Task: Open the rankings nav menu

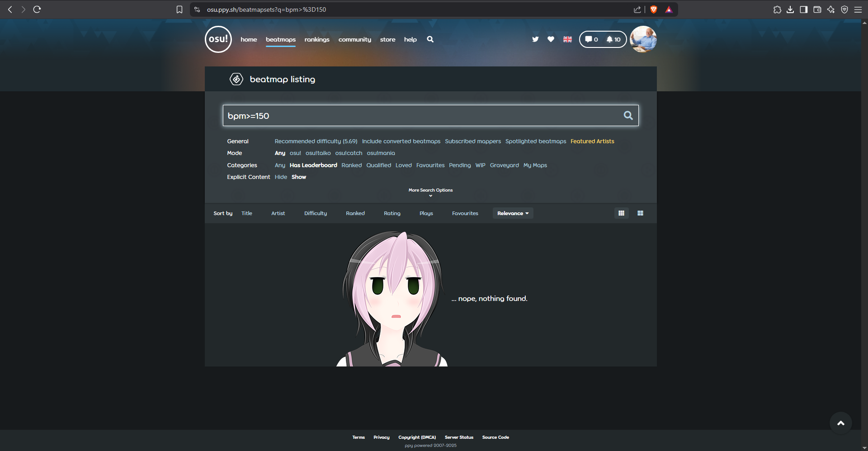Action: click(x=317, y=40)
